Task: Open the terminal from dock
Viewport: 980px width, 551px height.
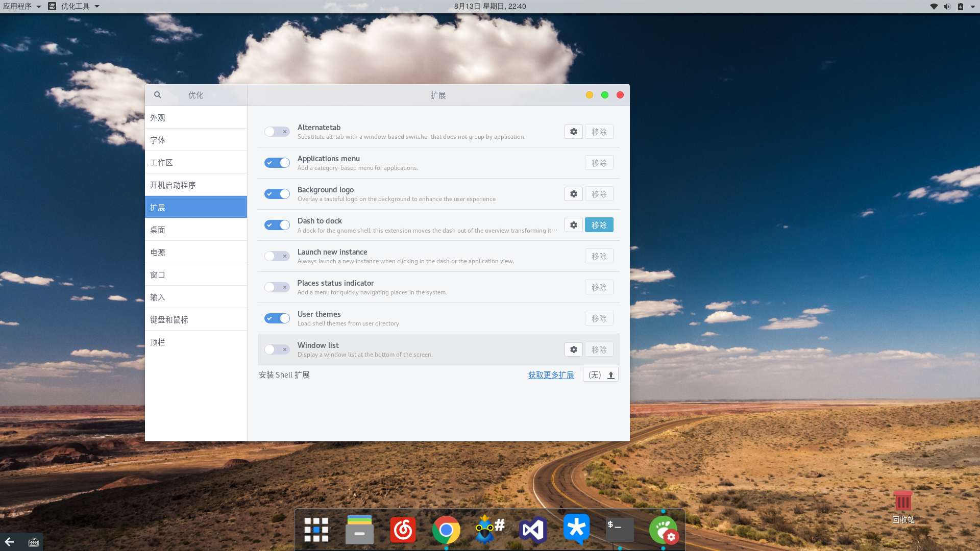Action: pos(620,530)
